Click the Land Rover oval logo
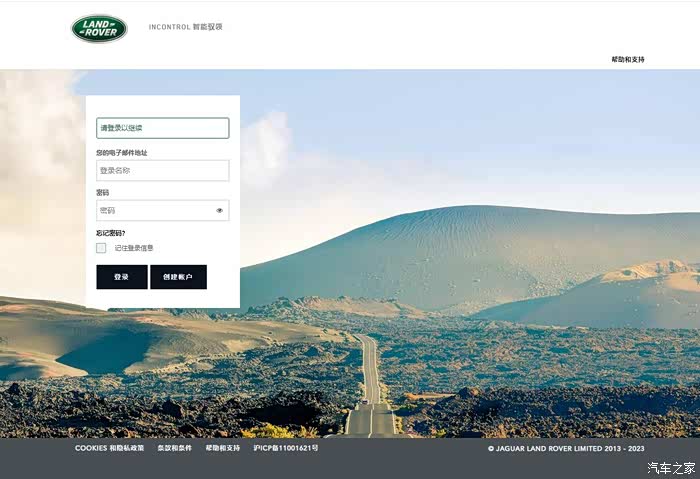Image resolution: width=700 pixels, height=479 pixels. click(x=99, y=29)
